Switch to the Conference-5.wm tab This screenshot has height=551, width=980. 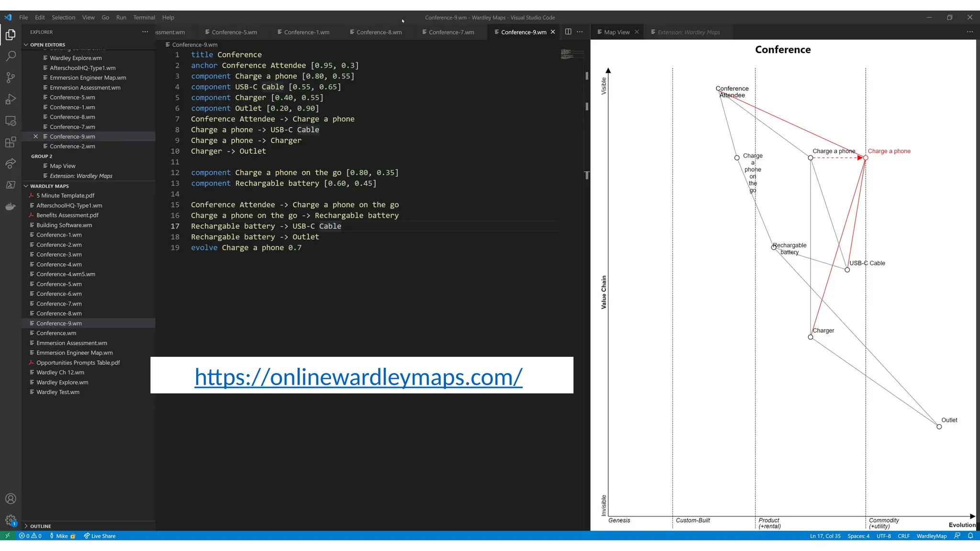tap(234, 32)
